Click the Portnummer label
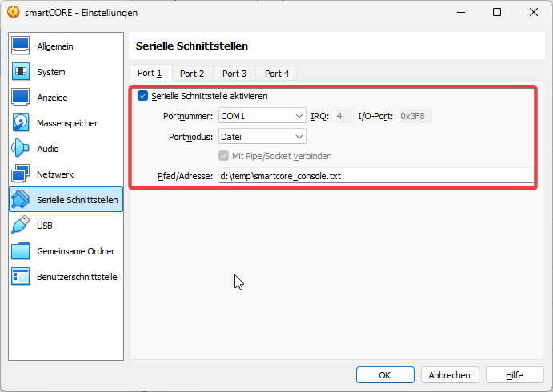The image size is (553, 392). [x=188, y=116]
